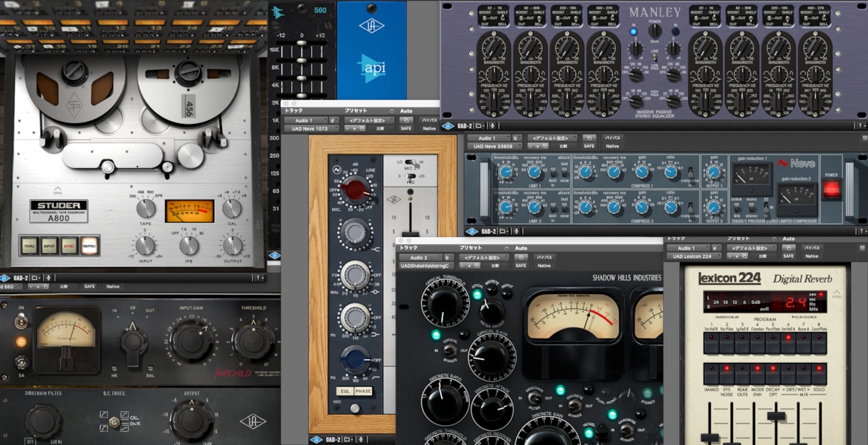This screenshot has width=868, height=445.
Task: Open track selector Audio 2 in Shadow Hills window
Action: point(420,258)
